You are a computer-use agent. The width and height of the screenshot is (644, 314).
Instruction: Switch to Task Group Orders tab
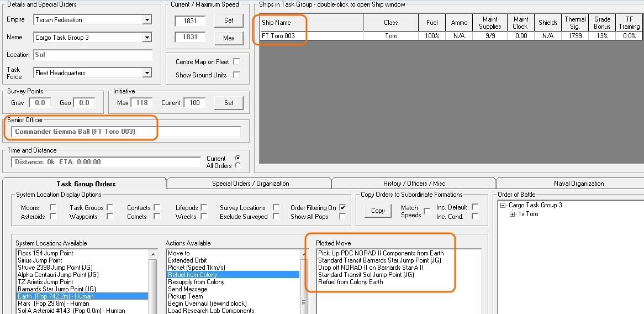coord(86,184)
